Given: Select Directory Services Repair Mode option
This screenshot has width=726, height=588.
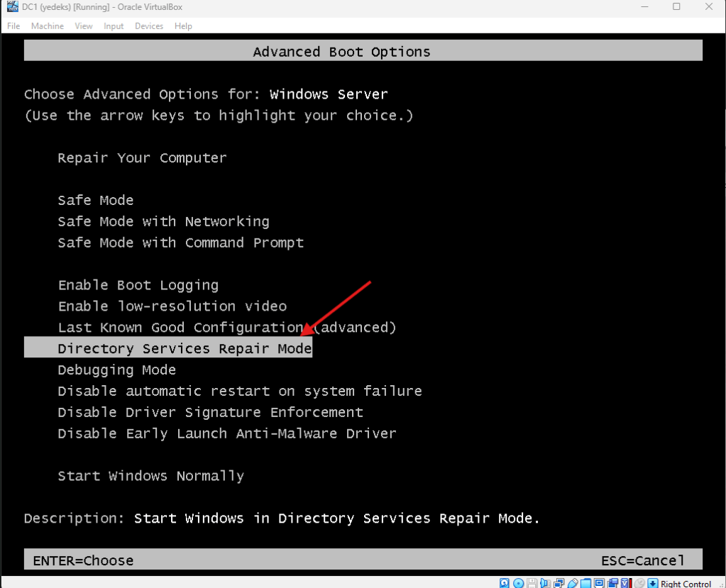Looking at the screenshot, I should point(185,348).
